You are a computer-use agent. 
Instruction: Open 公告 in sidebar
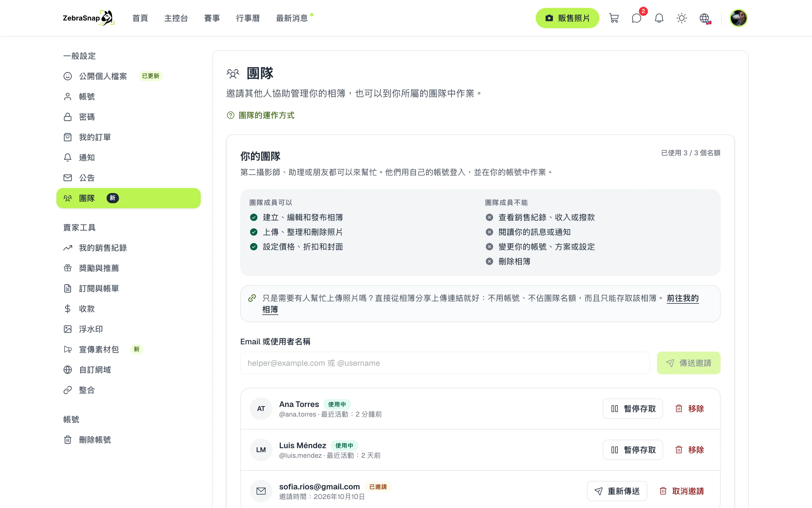click(x=129, y=178)
